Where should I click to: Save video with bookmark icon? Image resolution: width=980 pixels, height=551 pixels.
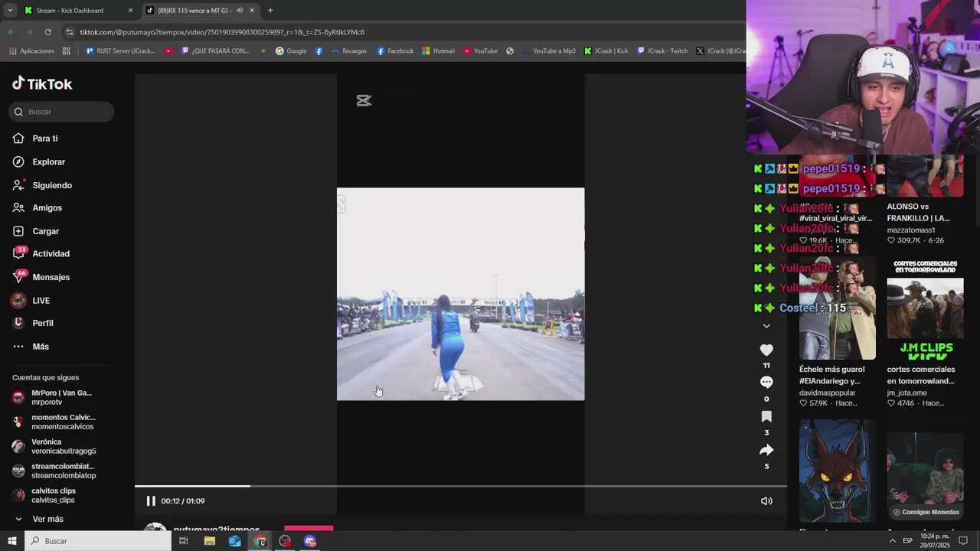[766, 416]
